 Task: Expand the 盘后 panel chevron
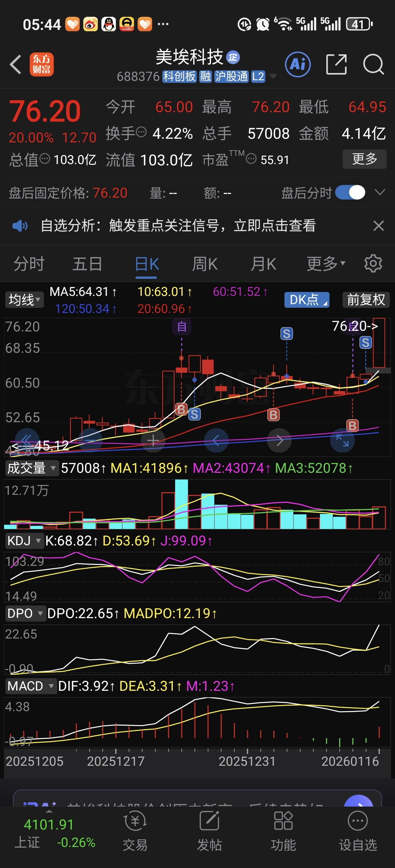pyautogui.click(x=380, y=192)
